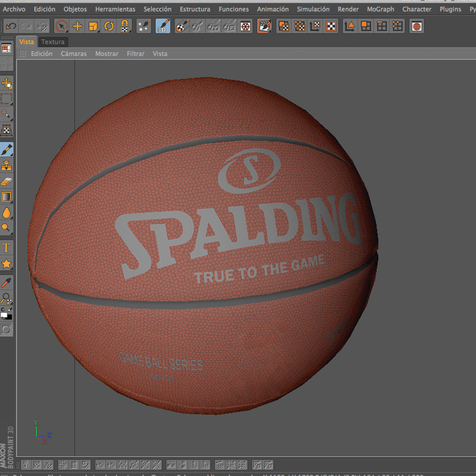Click the Undo arrow icon
The height and width of the screenshot is (476, 476).
click(11, 26)
